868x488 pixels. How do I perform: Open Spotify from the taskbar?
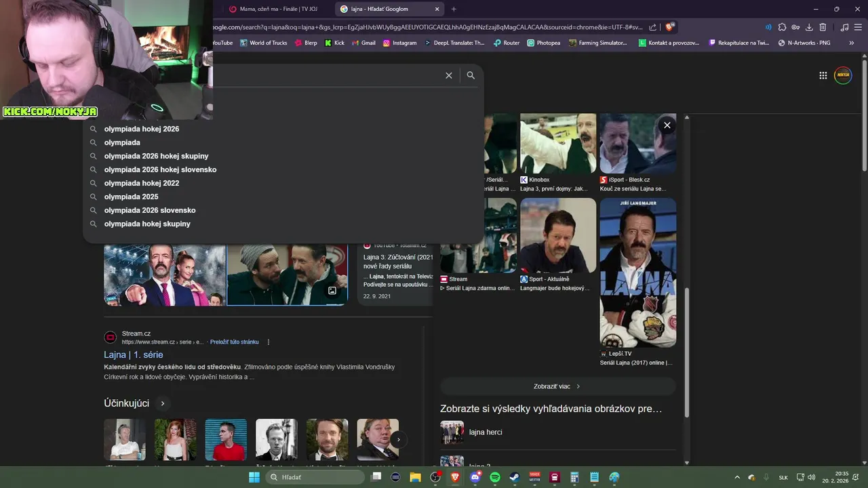click(x=494, y=477)
